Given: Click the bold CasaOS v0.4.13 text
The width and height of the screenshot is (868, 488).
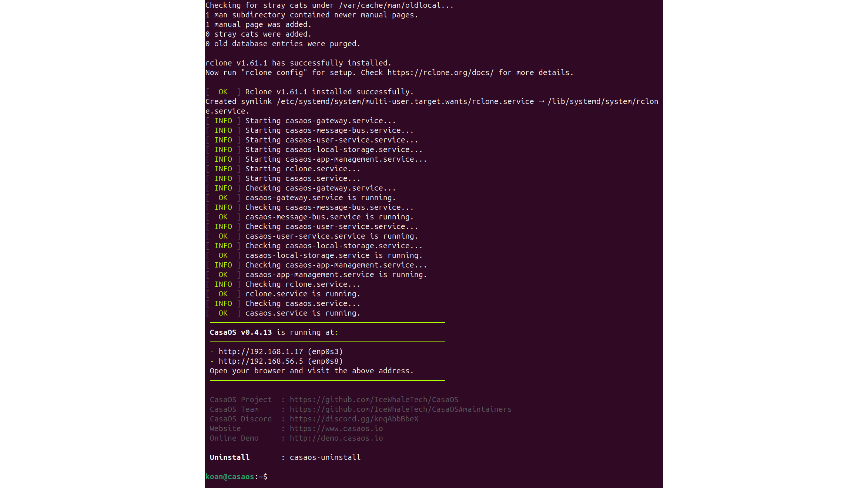Looking at the screenshot, I should [x=241, y=332].
